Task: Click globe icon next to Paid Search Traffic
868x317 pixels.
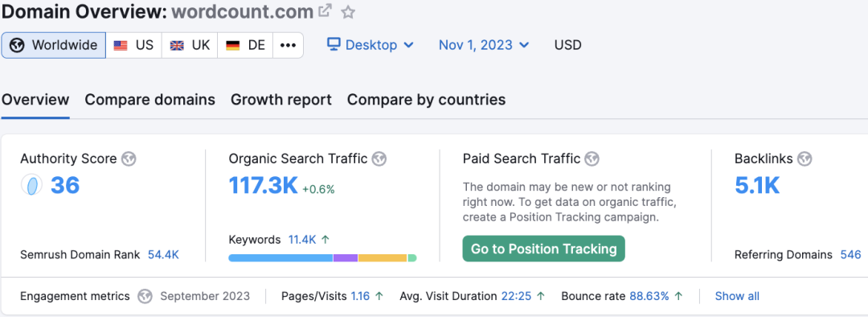Action: [x=592, y=159]
